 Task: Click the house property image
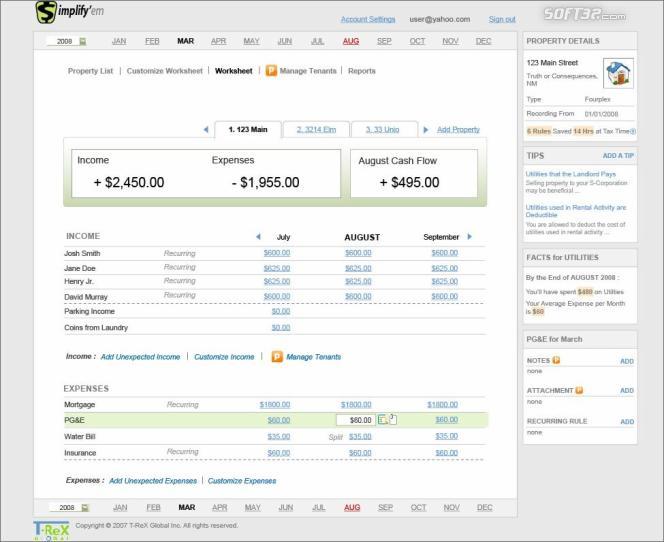click(x=618, y=73)
